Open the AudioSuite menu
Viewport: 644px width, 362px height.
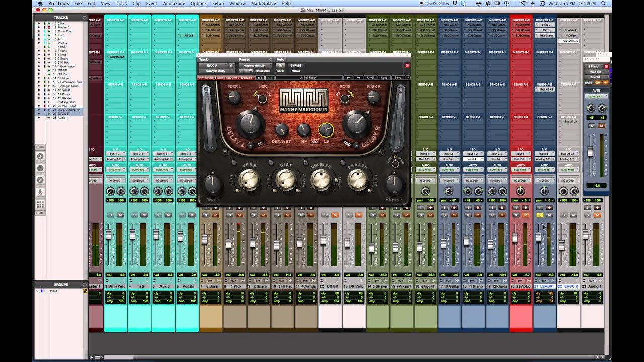point(174,3)
